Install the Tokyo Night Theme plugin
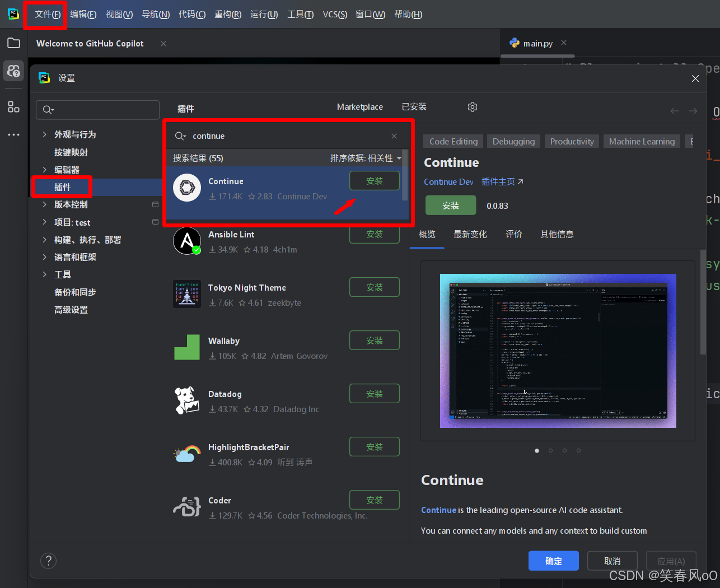This screenshot has height=588, width=720. (375, 287)
